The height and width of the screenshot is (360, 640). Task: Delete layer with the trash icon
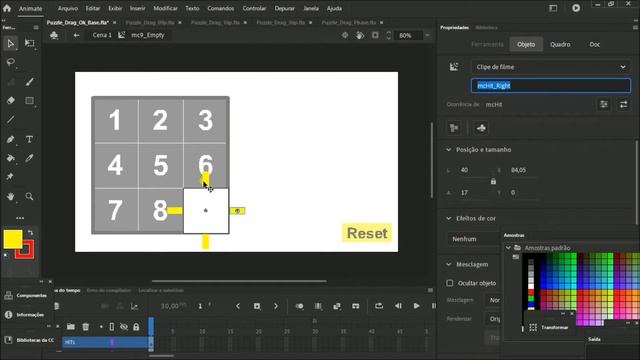86,327
